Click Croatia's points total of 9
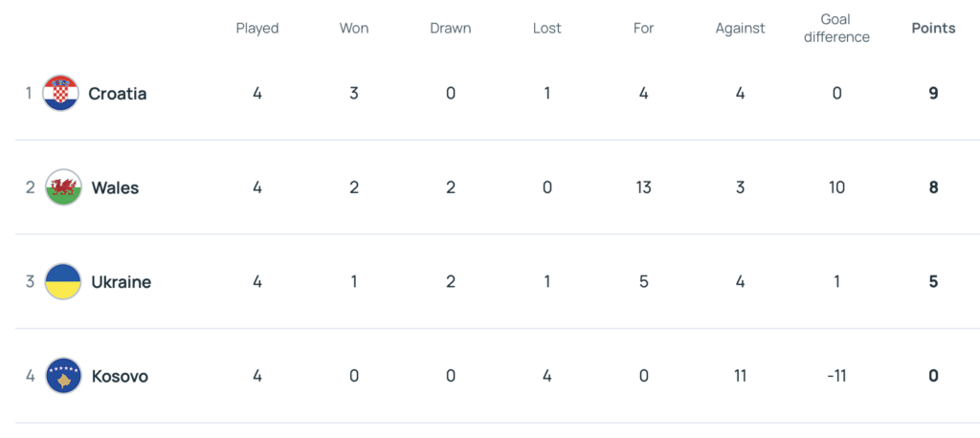The width and height of the screenshot is (980, 438). point(933,94)
